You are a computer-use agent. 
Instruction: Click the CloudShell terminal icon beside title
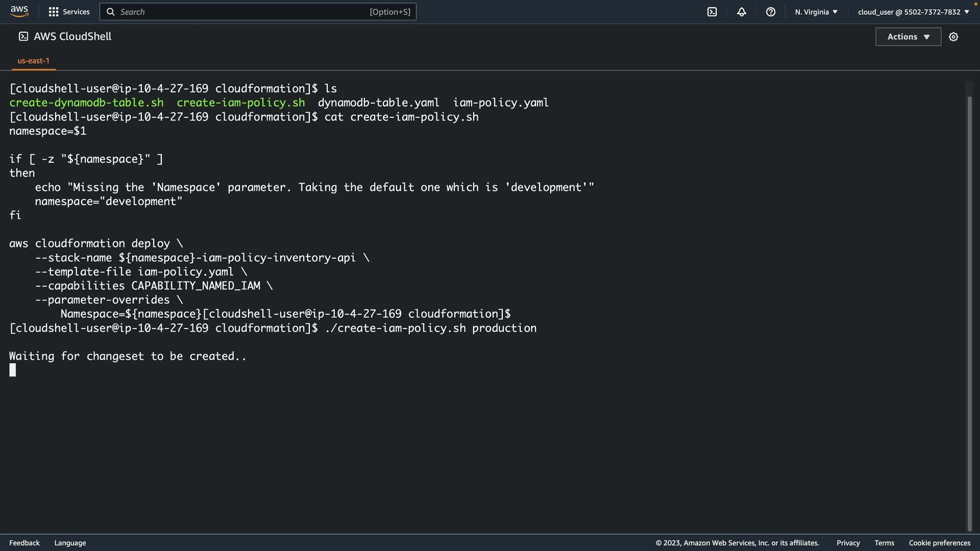pos(23,36)
